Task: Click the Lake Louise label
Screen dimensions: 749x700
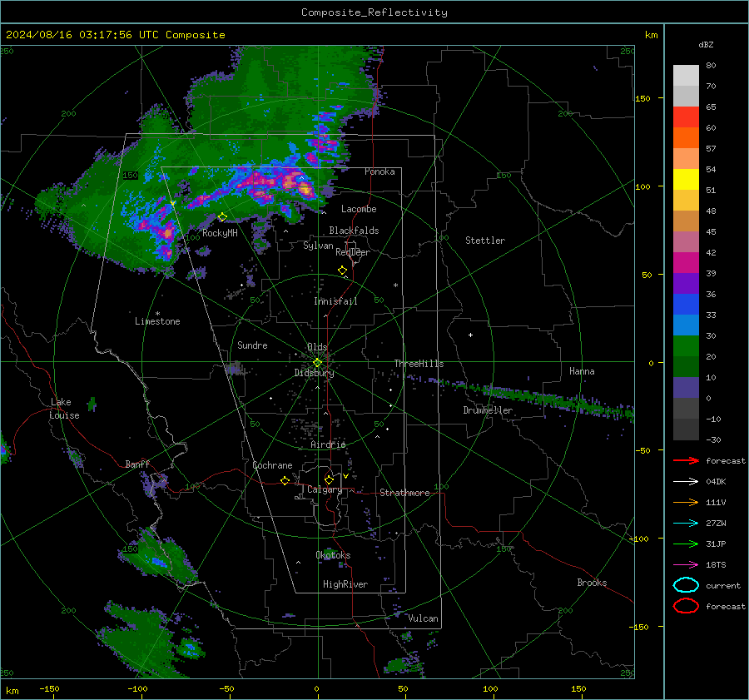Action: (64, 409)
